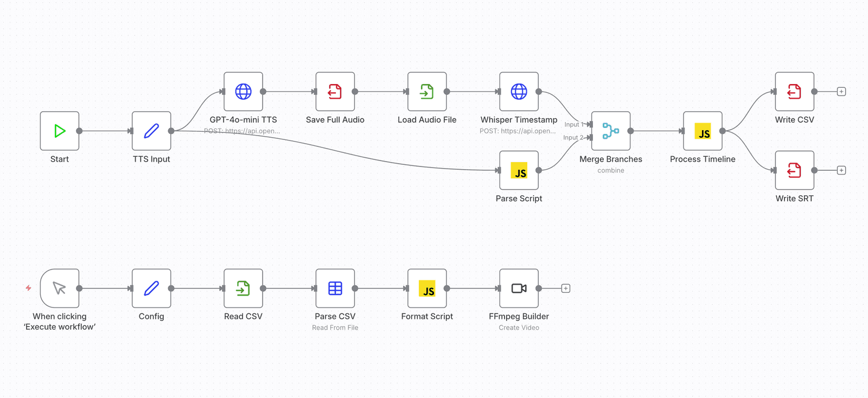The width and height of the screenshot is (868, 398).
Task: Open the TTS Input pencil node
Action: pos(151,131)
